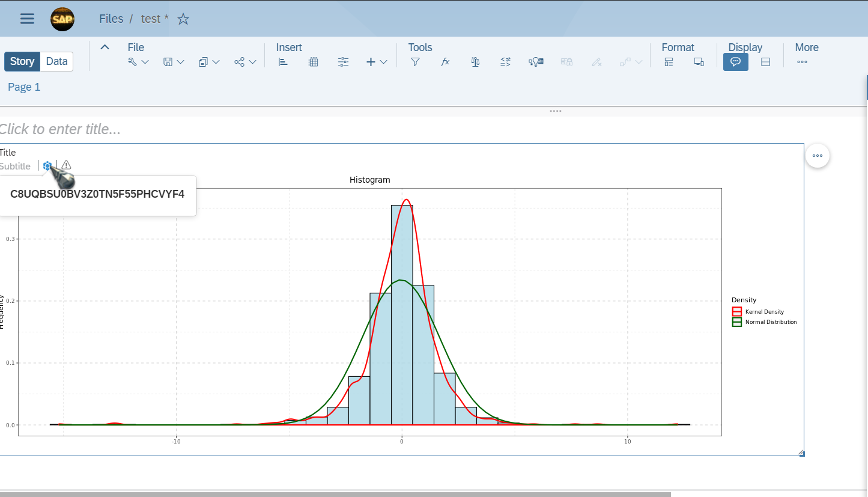The image size is (868, 497).
Task: Open the layouts icon under Format
Action: tap(669, 61)
